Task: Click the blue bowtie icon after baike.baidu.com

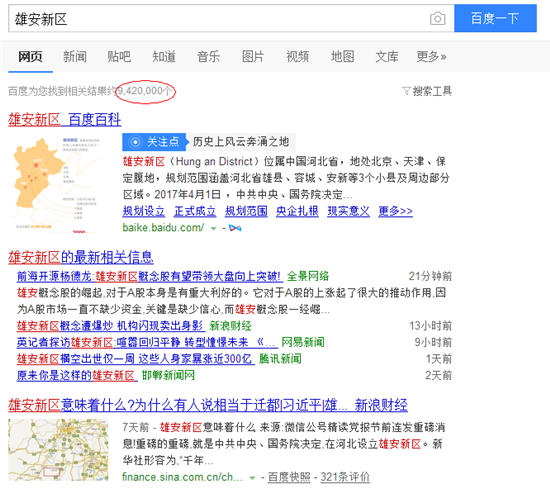Action: click(x=235, y=228)
